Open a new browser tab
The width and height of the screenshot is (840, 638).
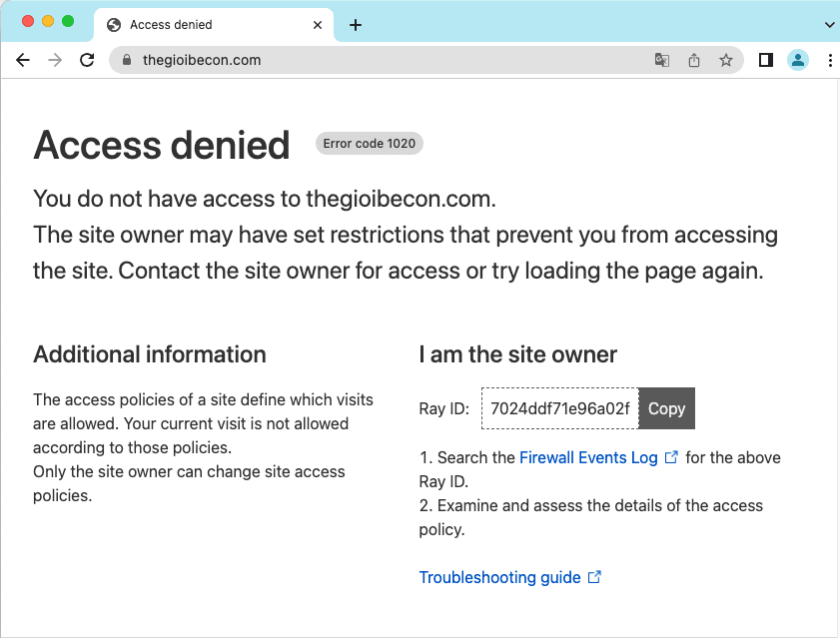tap(356, 24)
